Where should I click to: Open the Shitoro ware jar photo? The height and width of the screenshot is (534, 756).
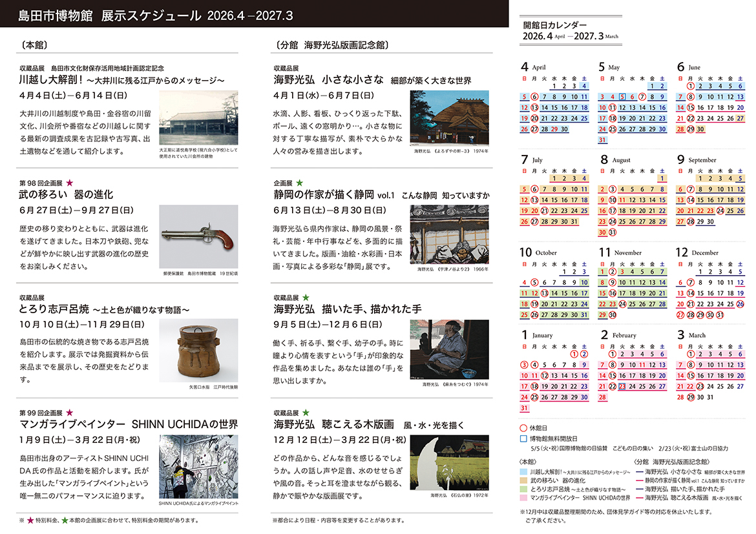pos(198,351)
